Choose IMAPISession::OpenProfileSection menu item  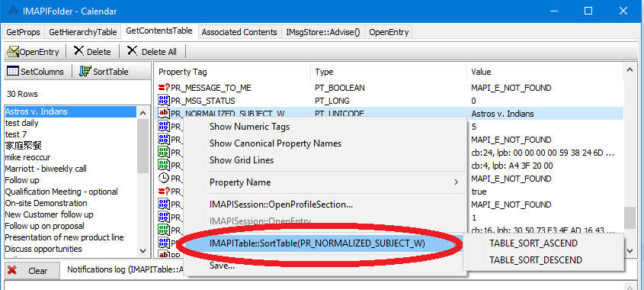pyautogui.click(x=325, y=205)
